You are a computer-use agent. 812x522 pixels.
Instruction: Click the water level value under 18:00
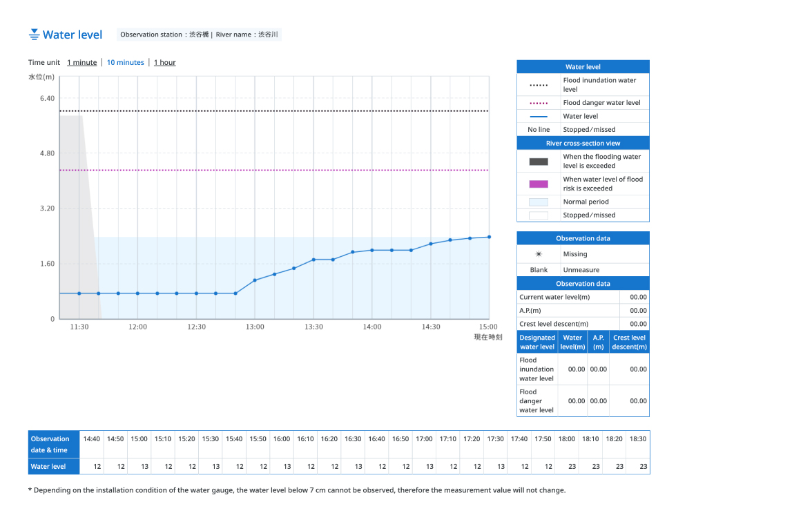click(572, 467)
